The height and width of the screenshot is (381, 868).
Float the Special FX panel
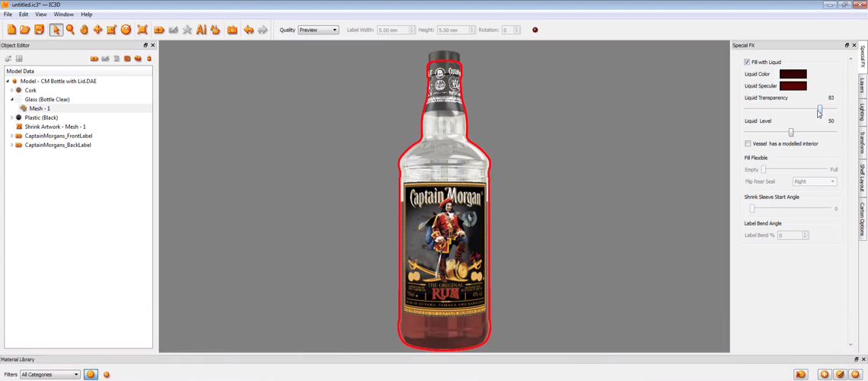847,46
